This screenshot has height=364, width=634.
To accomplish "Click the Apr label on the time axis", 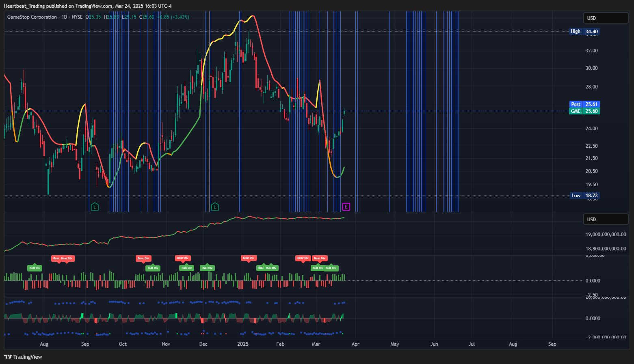I will point(355,344).
